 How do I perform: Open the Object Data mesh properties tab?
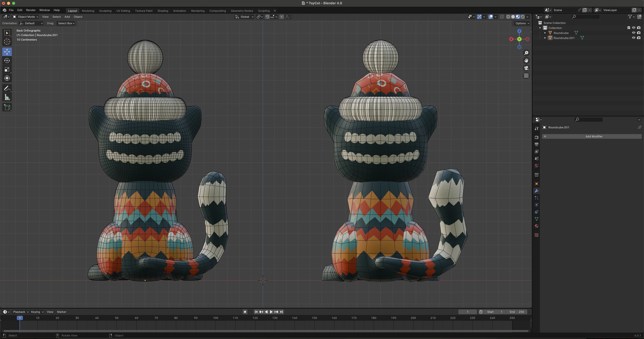tap(536, 219)
